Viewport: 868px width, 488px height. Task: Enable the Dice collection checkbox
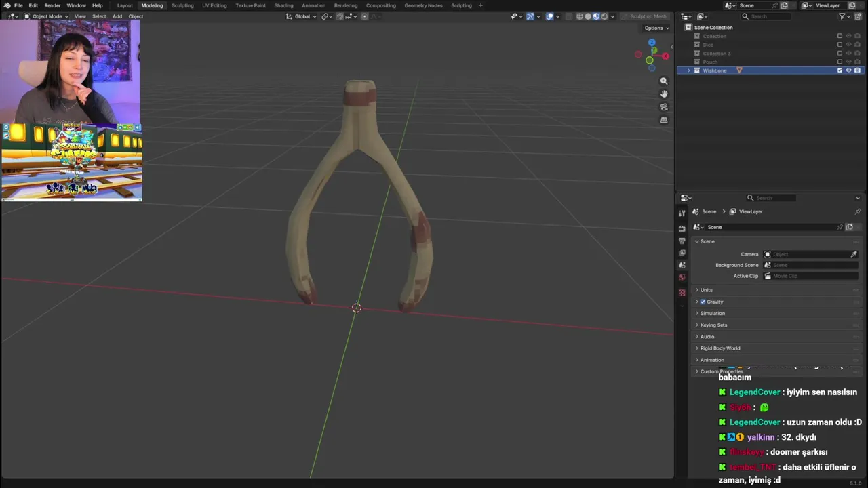pos(840,45)
